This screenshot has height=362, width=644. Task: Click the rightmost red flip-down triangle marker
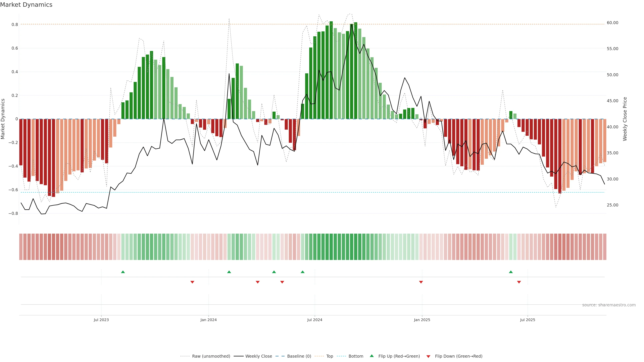pos(519,282)
